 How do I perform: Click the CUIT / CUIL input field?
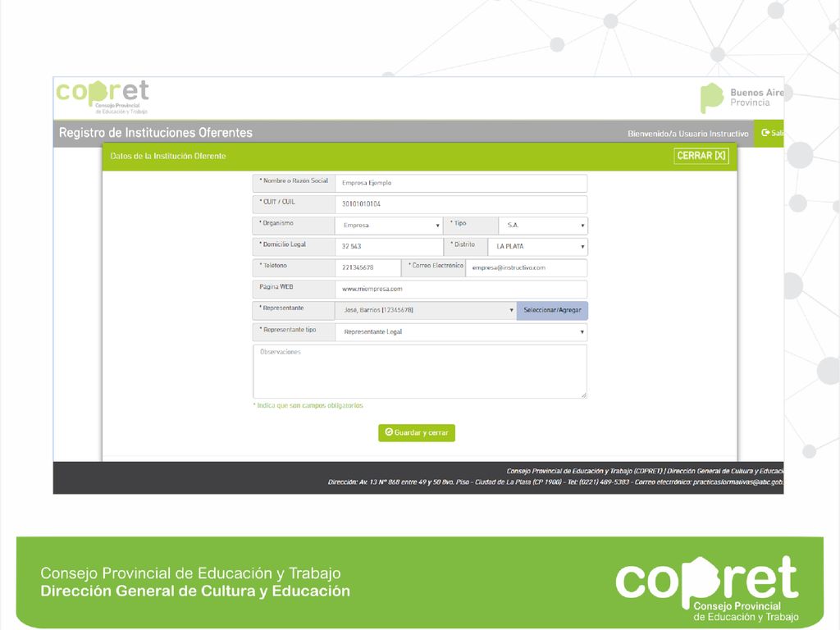[x=461, y=204]
